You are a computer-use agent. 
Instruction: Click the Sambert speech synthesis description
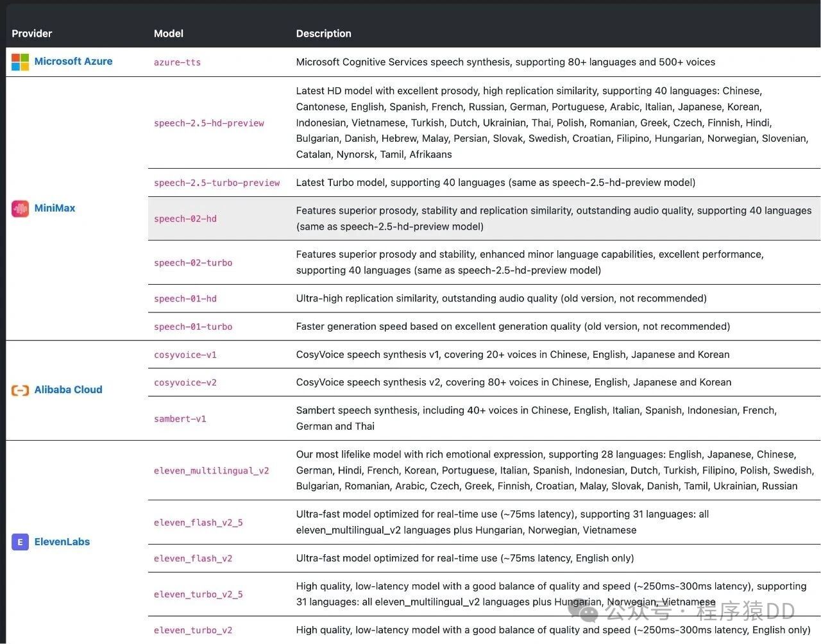[536, 418]
